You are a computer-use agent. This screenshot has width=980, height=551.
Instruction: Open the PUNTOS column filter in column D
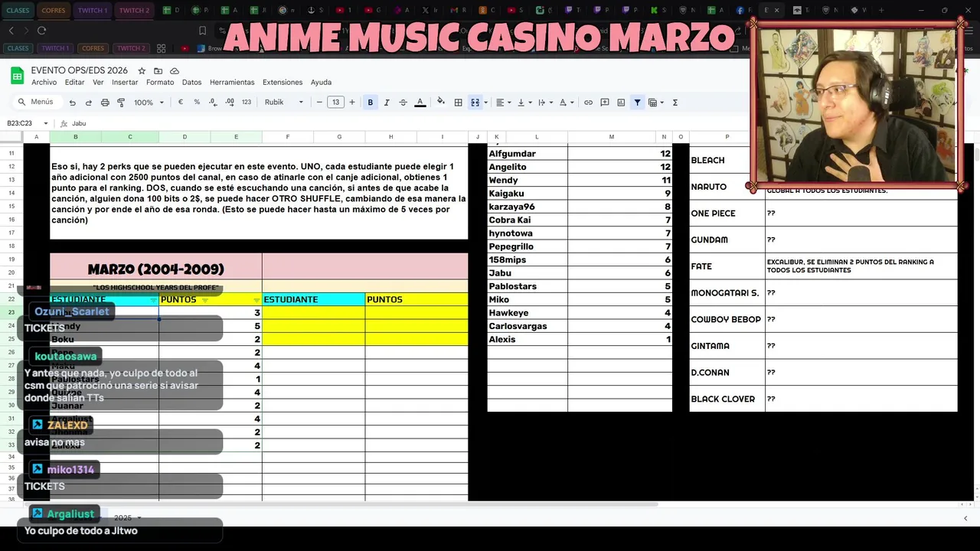tap(204, 300)
